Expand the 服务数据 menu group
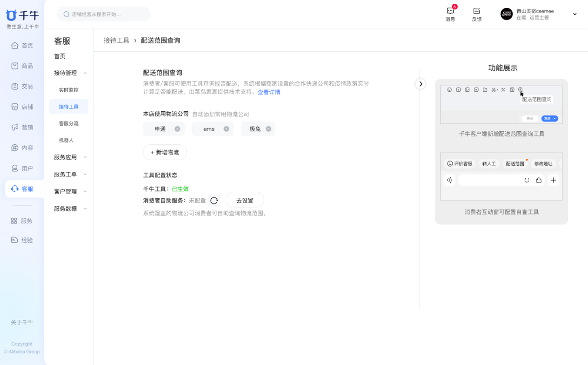 click(85, 209)
